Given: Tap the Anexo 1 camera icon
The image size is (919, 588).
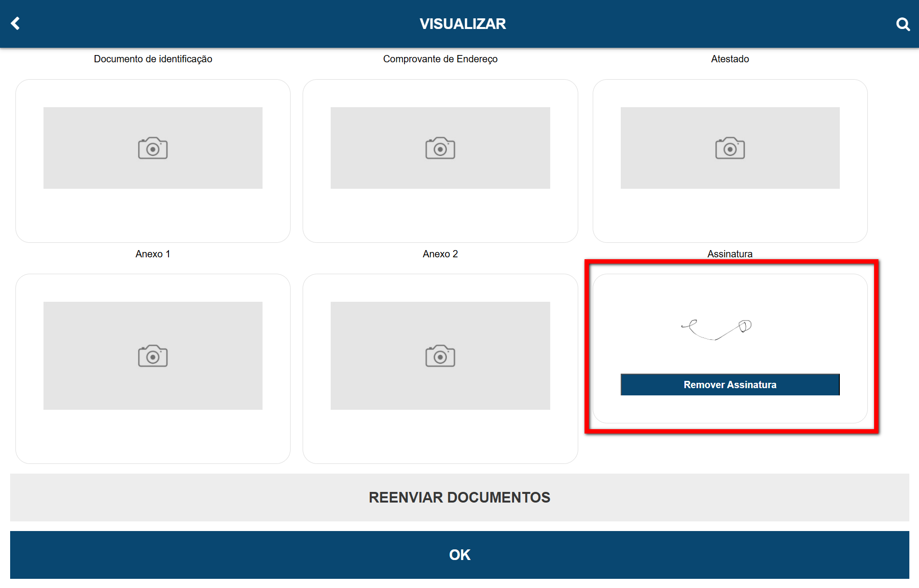Looking at the screenshot, I should click(153, 356).
